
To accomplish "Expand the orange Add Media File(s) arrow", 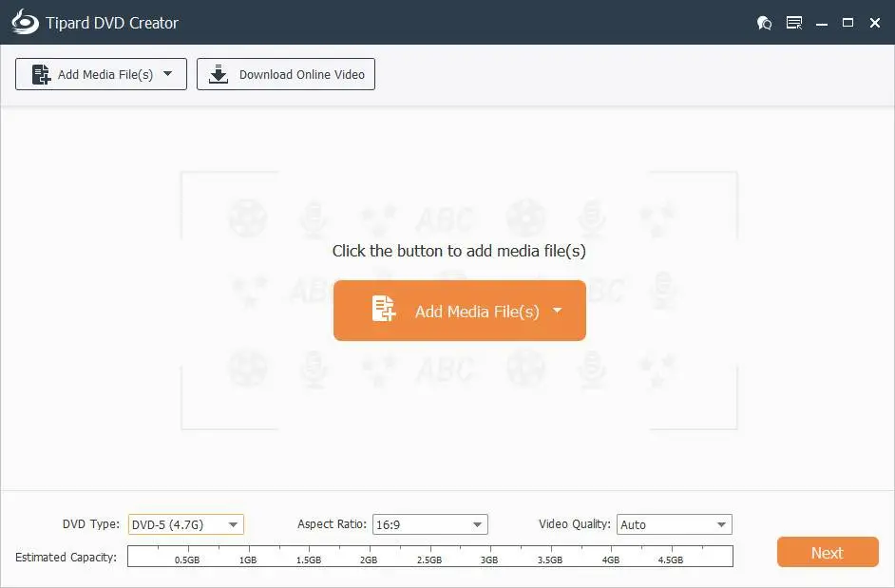I will coord(557,311).
